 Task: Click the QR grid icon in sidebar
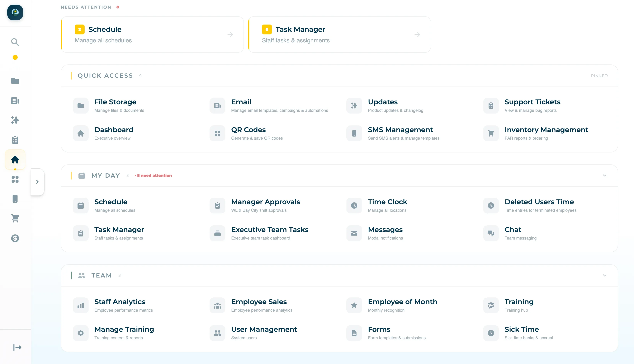point(15,179)
